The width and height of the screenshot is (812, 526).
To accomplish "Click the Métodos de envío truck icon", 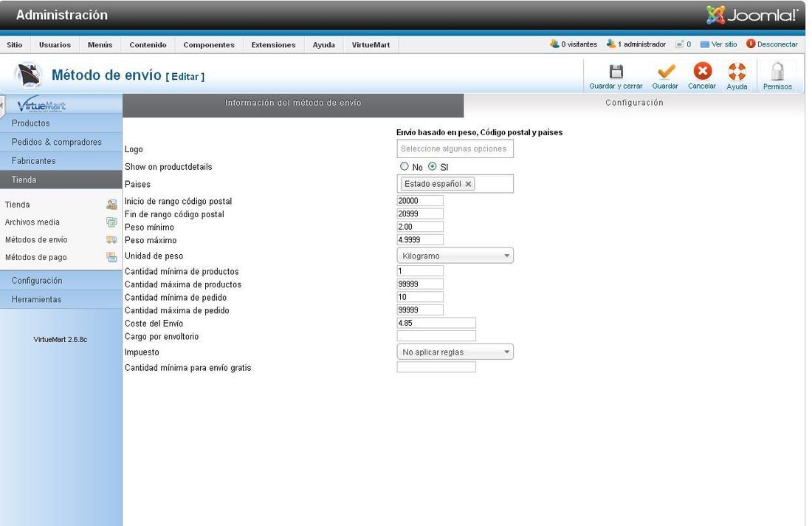I will pos(111,240).
